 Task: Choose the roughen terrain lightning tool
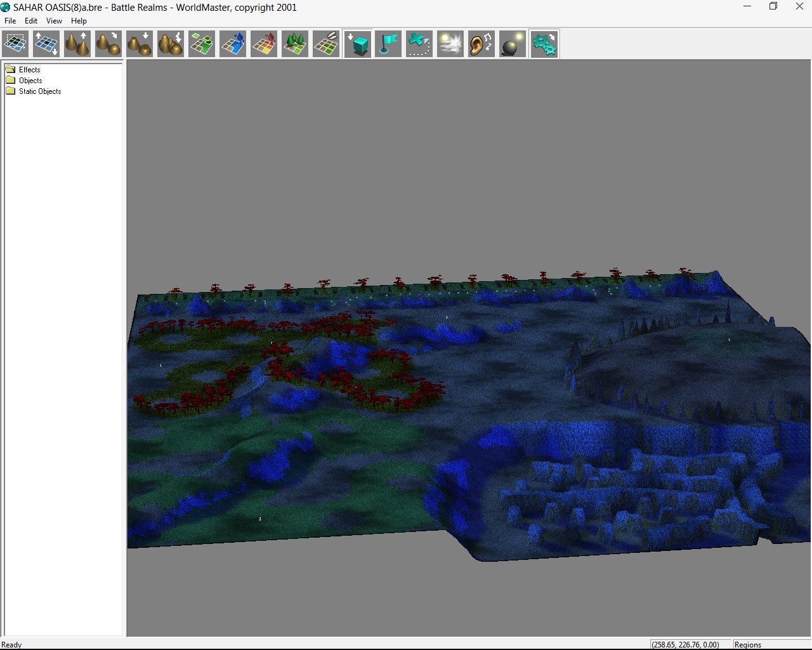click(171, 44)
